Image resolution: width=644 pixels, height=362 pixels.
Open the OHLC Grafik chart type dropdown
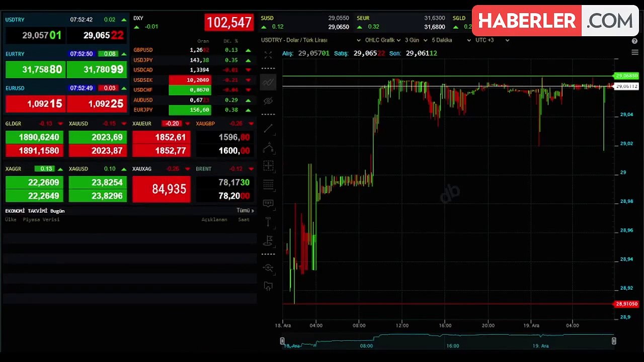pos(382,40)
